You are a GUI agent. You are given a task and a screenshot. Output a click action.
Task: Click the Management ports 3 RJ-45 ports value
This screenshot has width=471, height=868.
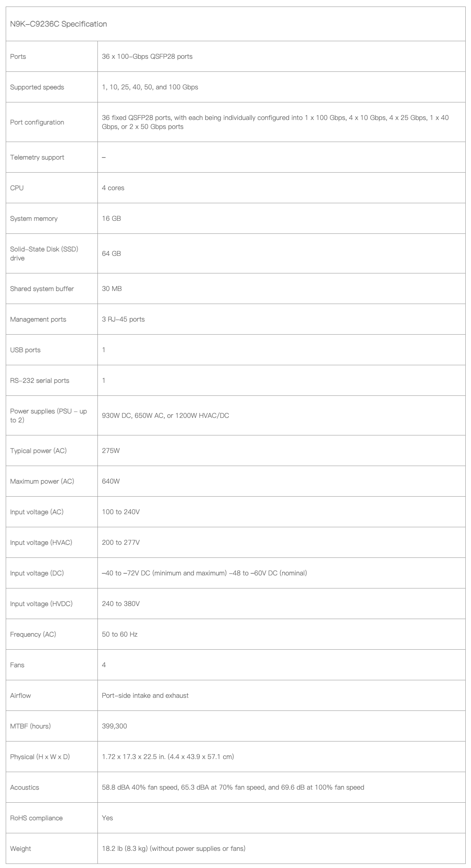123,319
